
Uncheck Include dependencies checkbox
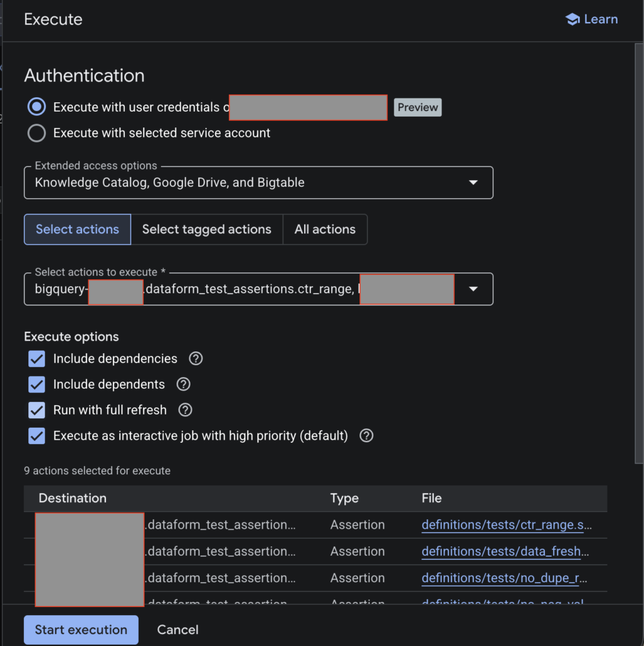(37, 359)
